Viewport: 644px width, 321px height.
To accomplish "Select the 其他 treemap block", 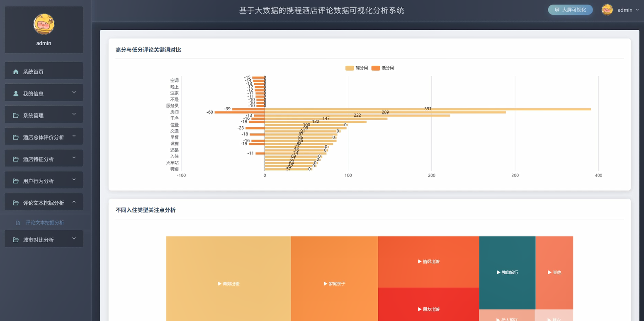I will click(x=554, y=273).
